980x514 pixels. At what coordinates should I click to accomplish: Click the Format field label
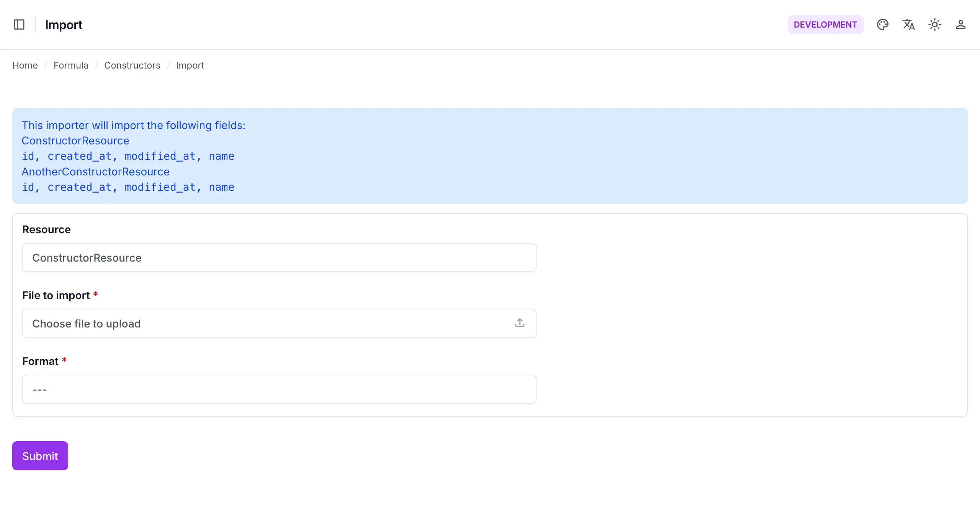[40, 361]
